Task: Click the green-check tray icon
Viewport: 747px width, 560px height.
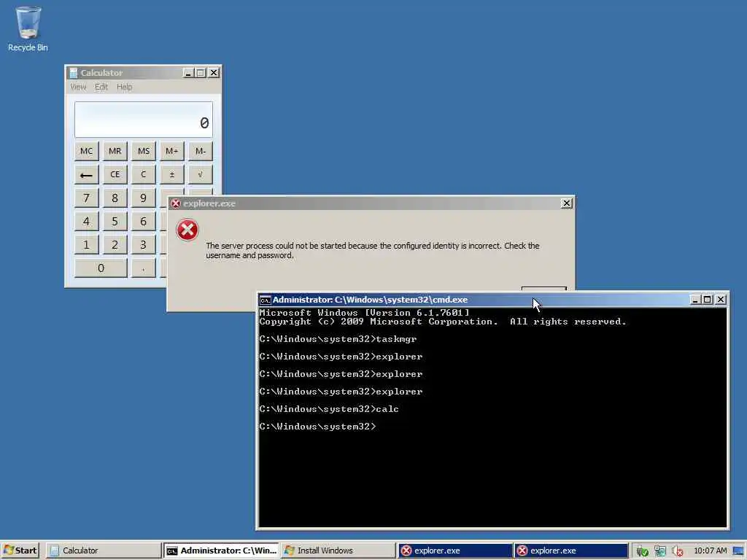Action: coord(642,551)
